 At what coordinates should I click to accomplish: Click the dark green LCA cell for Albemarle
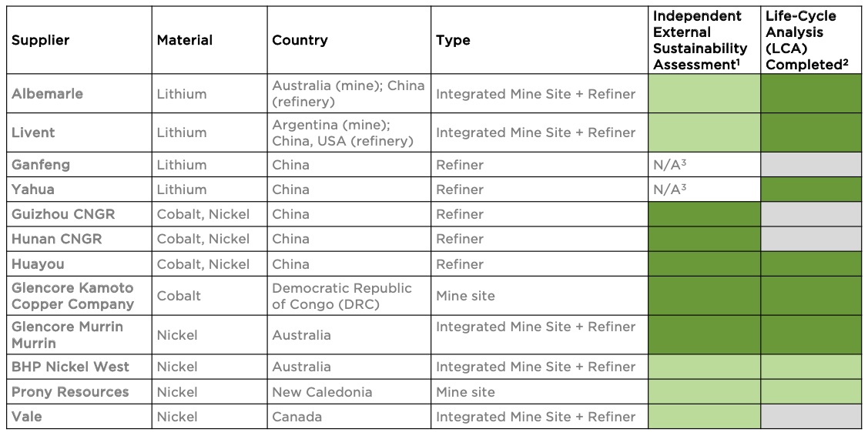(x=811, y=94)
